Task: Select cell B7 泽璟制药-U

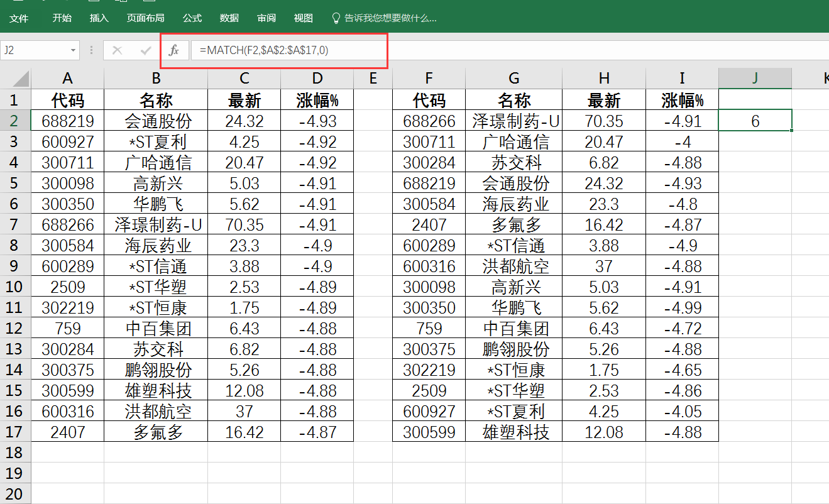Action: coord(156,224)
